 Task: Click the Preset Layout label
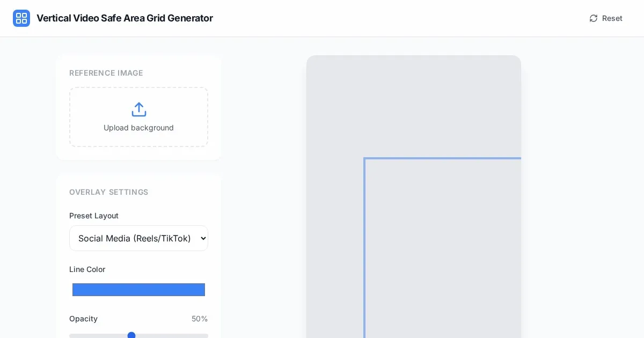click(94, 216)
